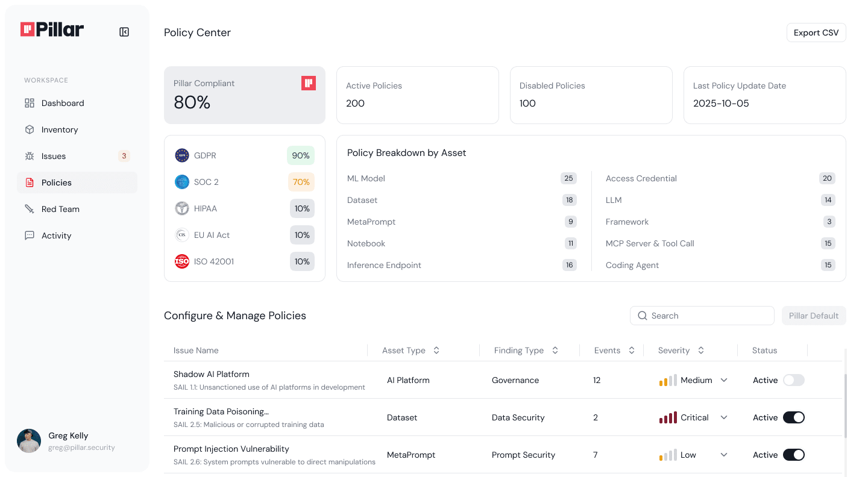868x477 pixels.
Task: Click Greg Kelly's avatar photo
Action: [x=29, y=441]
